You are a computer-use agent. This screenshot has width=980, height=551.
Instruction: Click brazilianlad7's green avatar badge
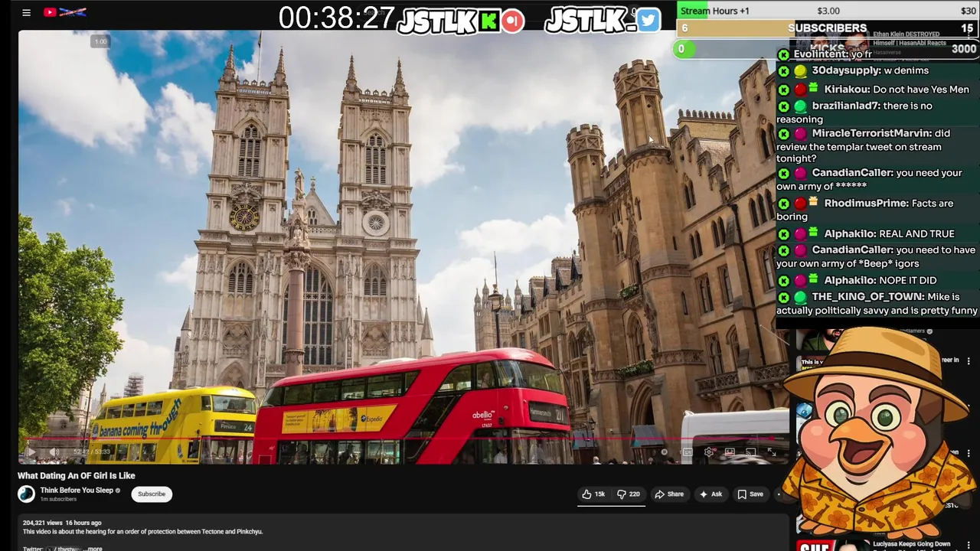pyautogui.click(x=800, y=106)
